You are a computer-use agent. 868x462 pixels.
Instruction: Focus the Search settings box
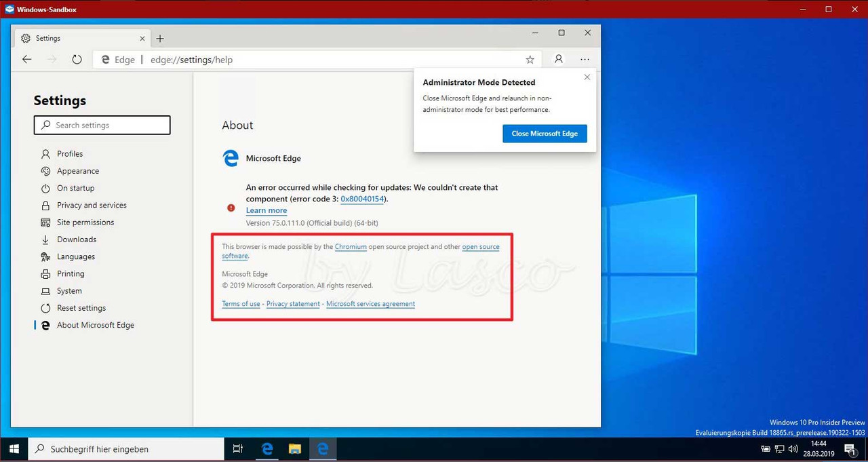pos(102,125)
